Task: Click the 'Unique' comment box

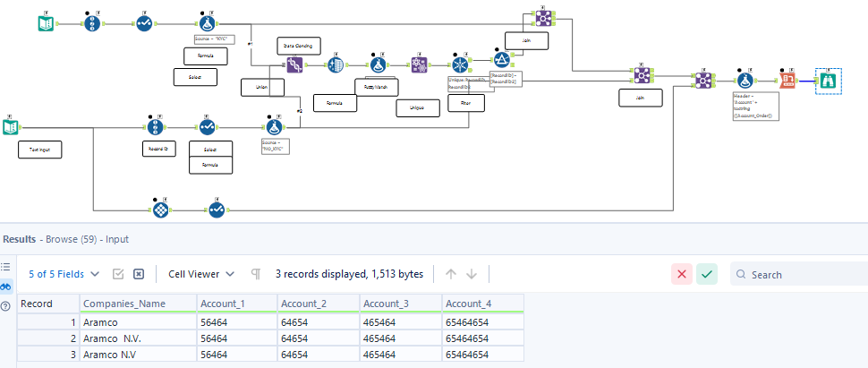Action: [x=418, y=108]
